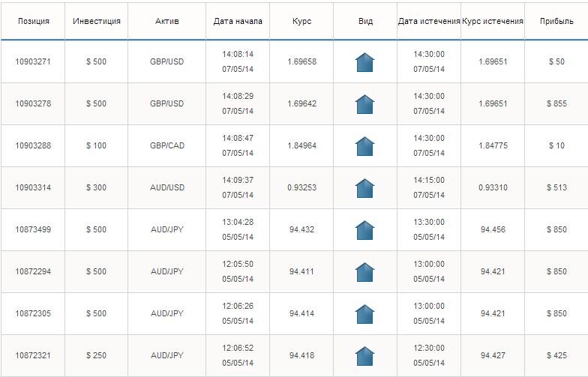Click the $ 250 investment cell
The height and width of the screenshot is (377, 588).
pyautogui.click(x=96, y=355)
